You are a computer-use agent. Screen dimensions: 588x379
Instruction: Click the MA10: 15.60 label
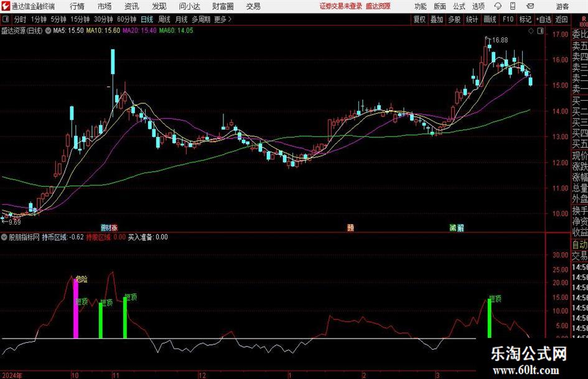103,30
